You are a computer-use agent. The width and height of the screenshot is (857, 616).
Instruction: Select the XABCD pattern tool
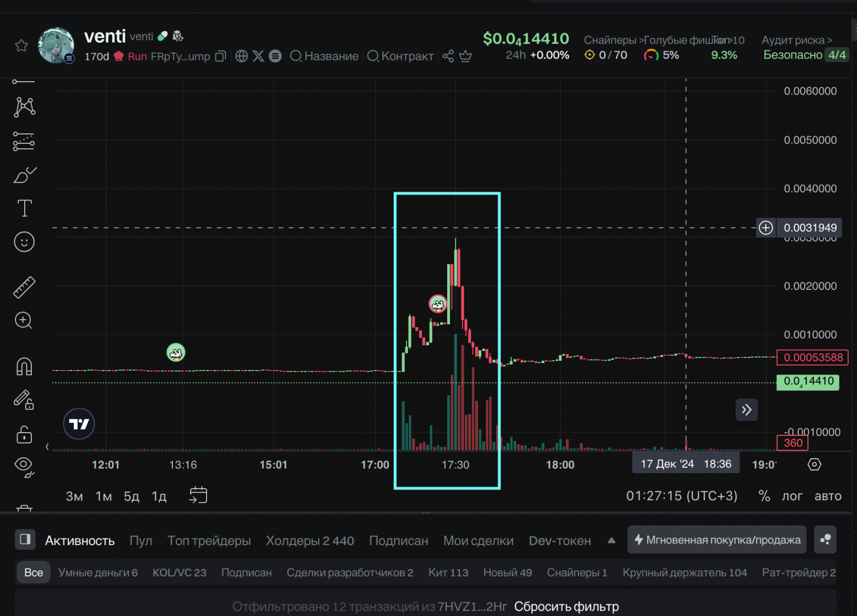[24, 107]
